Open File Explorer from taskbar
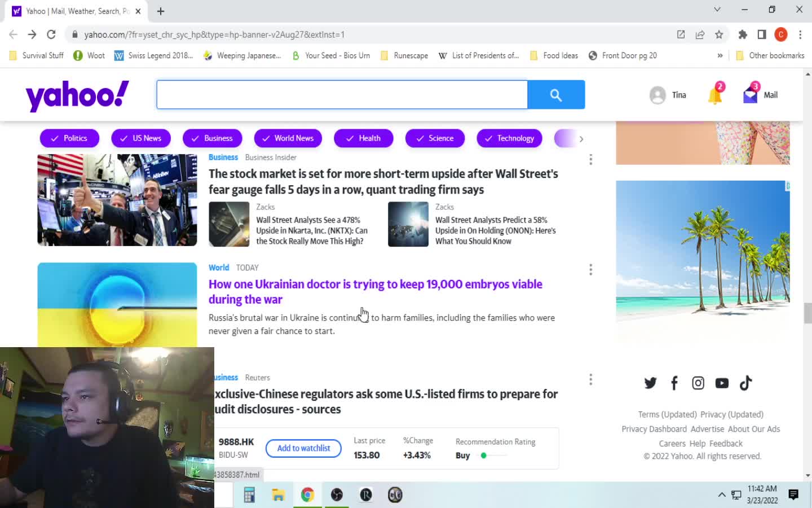812x508 pixels. pyautogui.click(x=278, y=495)
